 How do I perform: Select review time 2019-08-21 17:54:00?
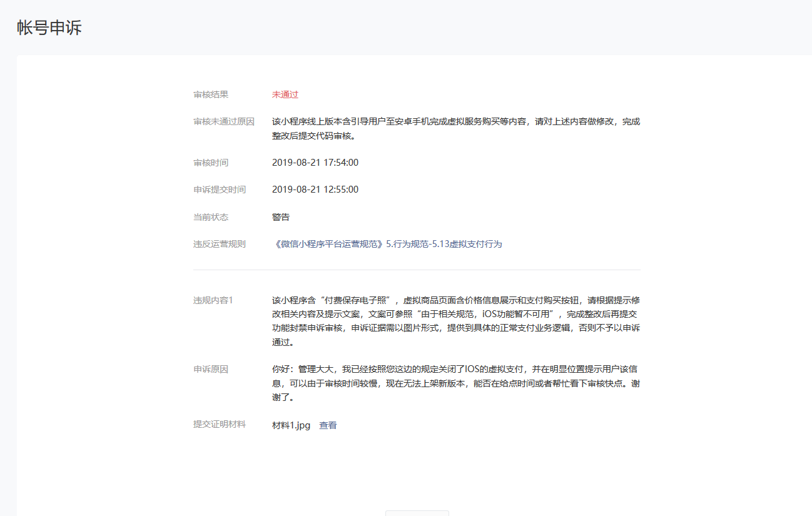click(x=315, y=163)
